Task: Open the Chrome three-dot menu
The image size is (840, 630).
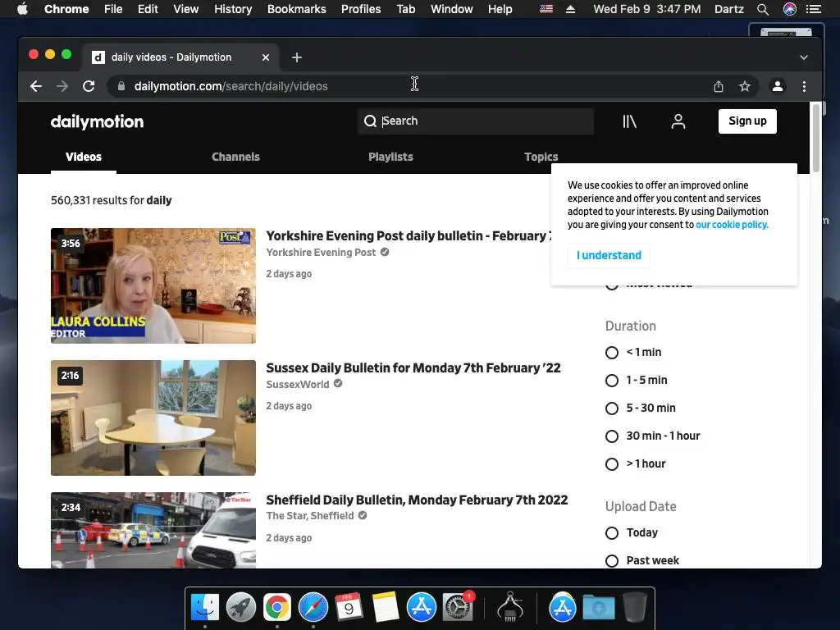Action: (x=804, y=86)
